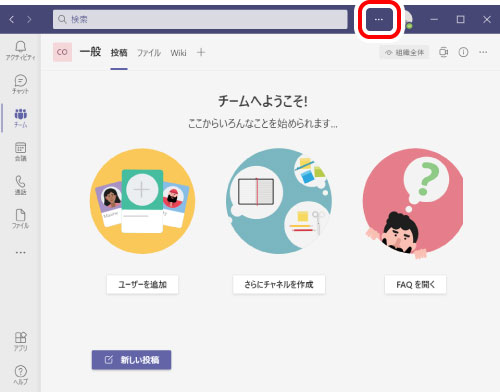This screenshot has width=500, height=392.
Task: Maximize the Teams window
Action: point(461,19)
